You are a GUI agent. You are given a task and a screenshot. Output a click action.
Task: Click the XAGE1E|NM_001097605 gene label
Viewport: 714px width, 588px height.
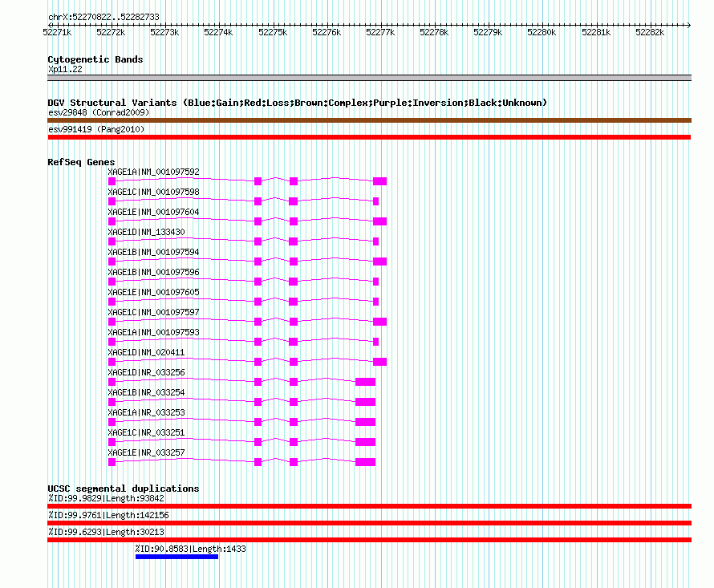pos(153,292)
